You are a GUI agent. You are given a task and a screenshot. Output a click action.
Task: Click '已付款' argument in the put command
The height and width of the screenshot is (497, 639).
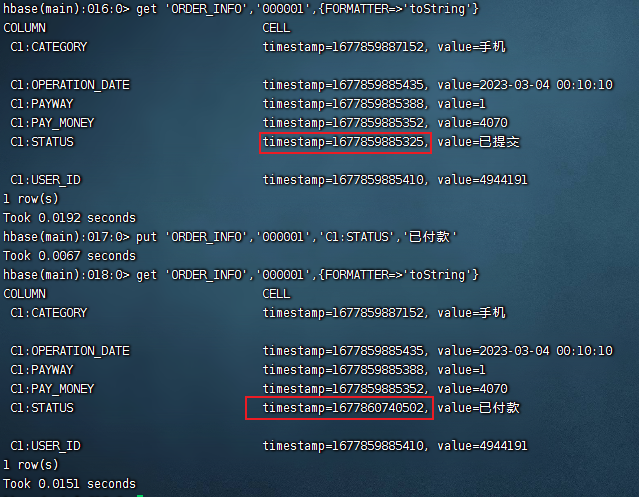430,237
